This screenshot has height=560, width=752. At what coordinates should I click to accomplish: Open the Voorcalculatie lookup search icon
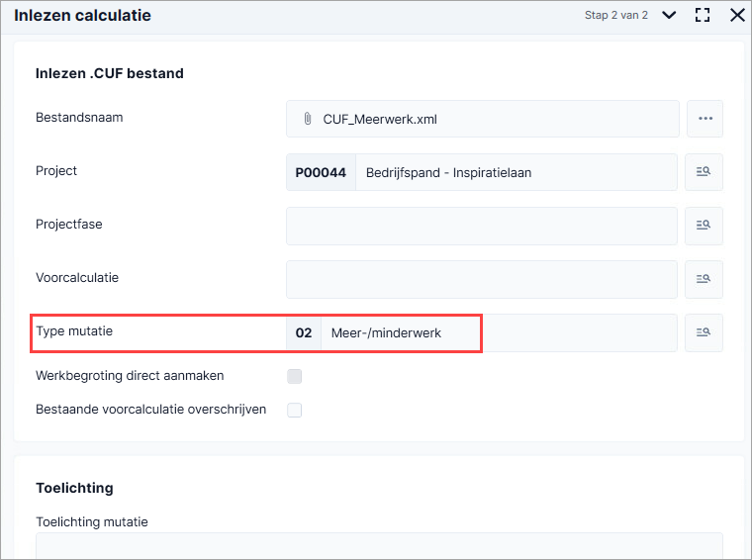coord(704,279)
